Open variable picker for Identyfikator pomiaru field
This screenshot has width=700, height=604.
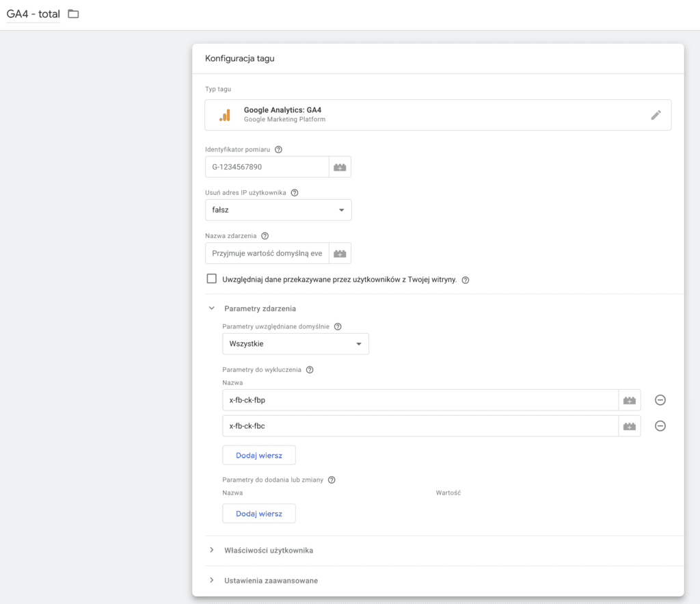pos(340,167)
